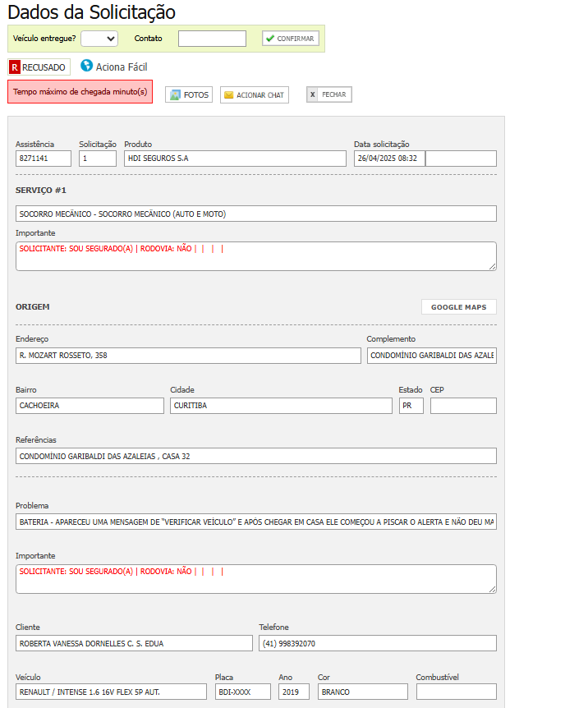The width and height of the screenshot is (588, 708).
Task: Click the FOTOS picture icon
Action: click(x=175, y=94)
